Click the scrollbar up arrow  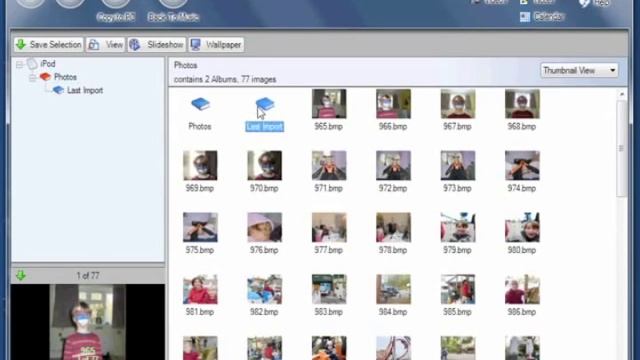622,94
